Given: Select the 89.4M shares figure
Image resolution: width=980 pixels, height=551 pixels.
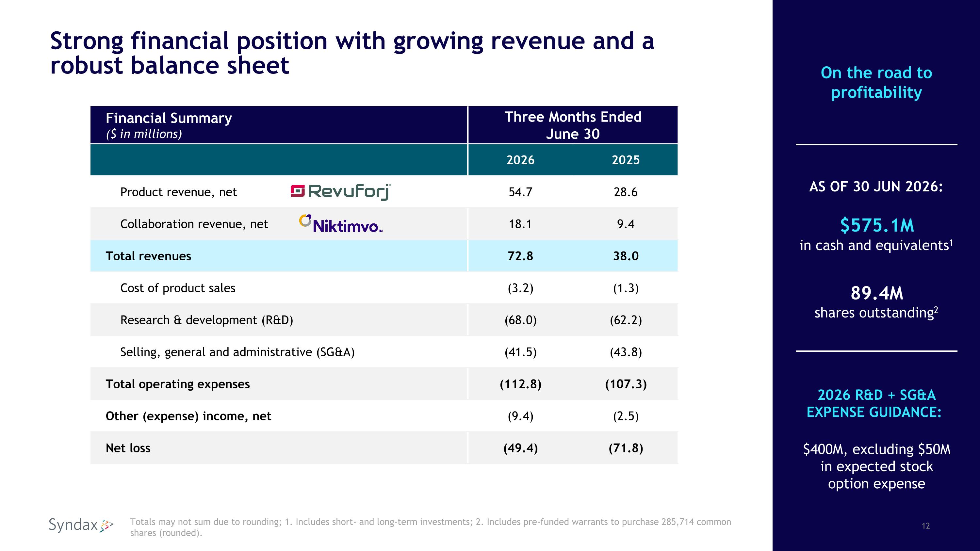Looking at the screenshot, I should point(877,293).
